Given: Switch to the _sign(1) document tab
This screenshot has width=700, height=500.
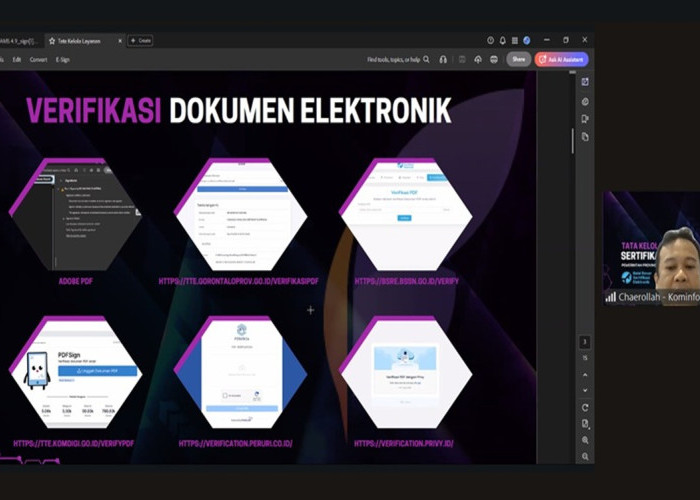Looking at the screenshot, I should tap(20, 41).
